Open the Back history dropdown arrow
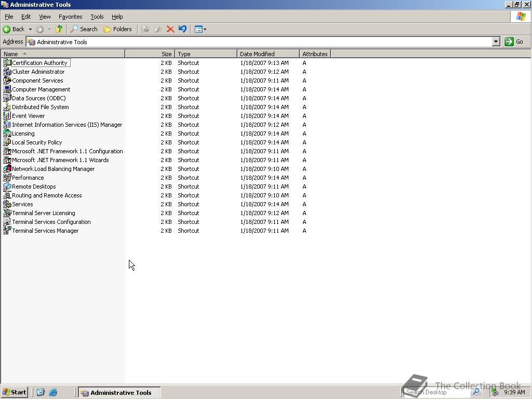Screen dimensions: 532x399 tap(30, 29)
